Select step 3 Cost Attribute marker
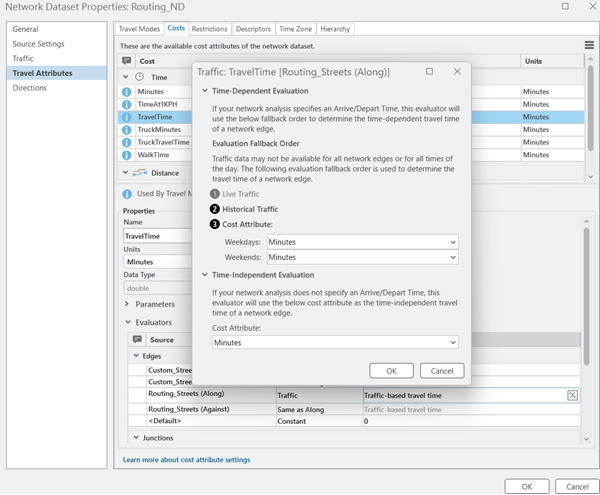Viewport: 600px width, 495px height. tap(215, 224)
